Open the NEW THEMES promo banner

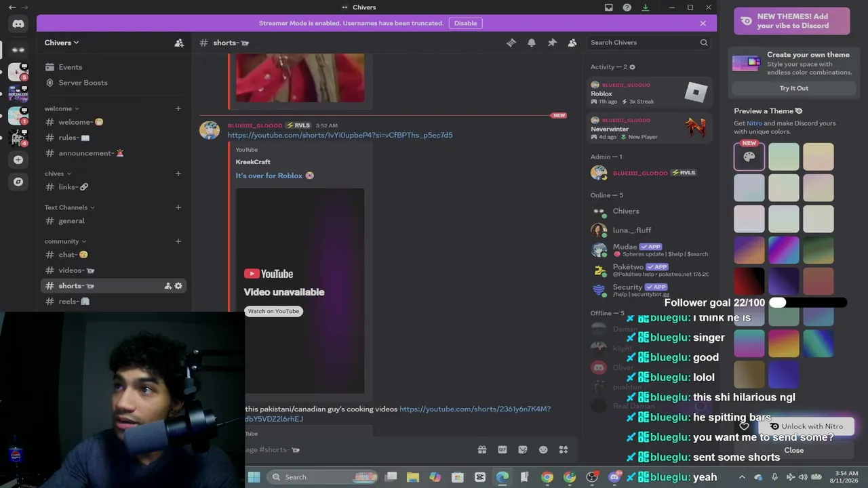(792, 21)
